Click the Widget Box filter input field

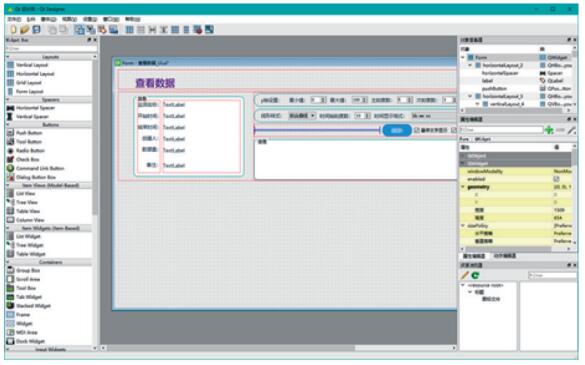51,49
